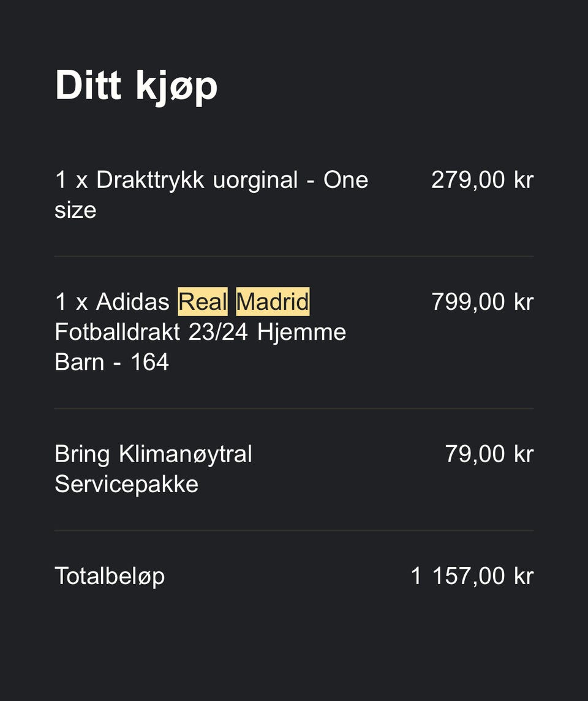588x701 pixels.
Task: Click the word "uorginal" in the first item
Action: tap(255, 181)
